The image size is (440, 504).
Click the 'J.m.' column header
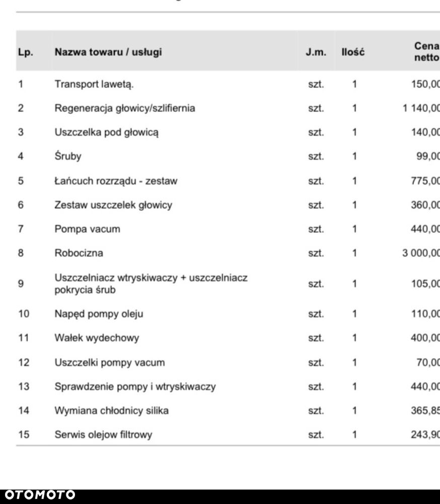[x=316, y=52]
